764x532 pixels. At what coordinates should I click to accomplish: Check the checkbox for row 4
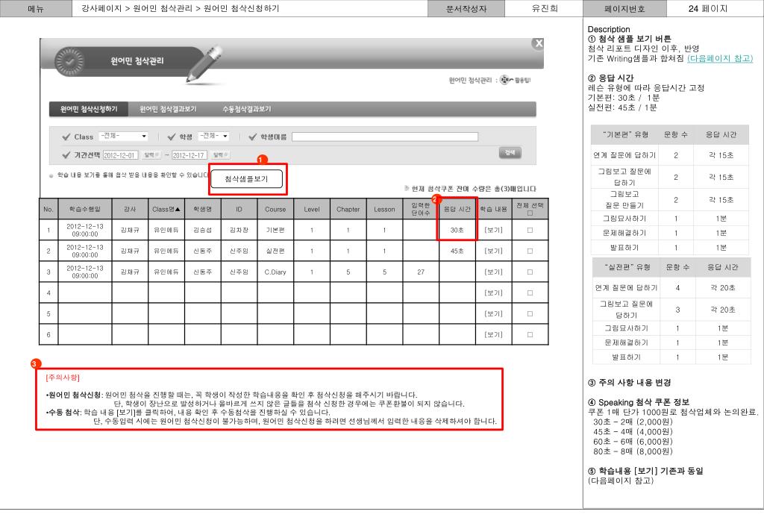tap(530, 292)
